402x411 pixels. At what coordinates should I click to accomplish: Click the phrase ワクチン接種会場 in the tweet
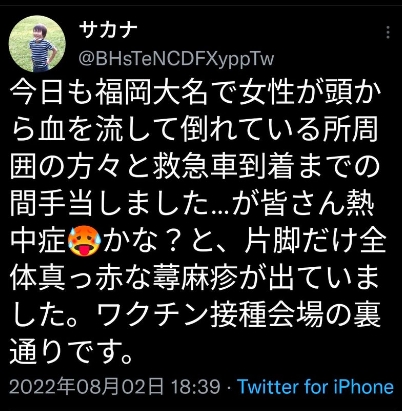(x=209, y=315)
